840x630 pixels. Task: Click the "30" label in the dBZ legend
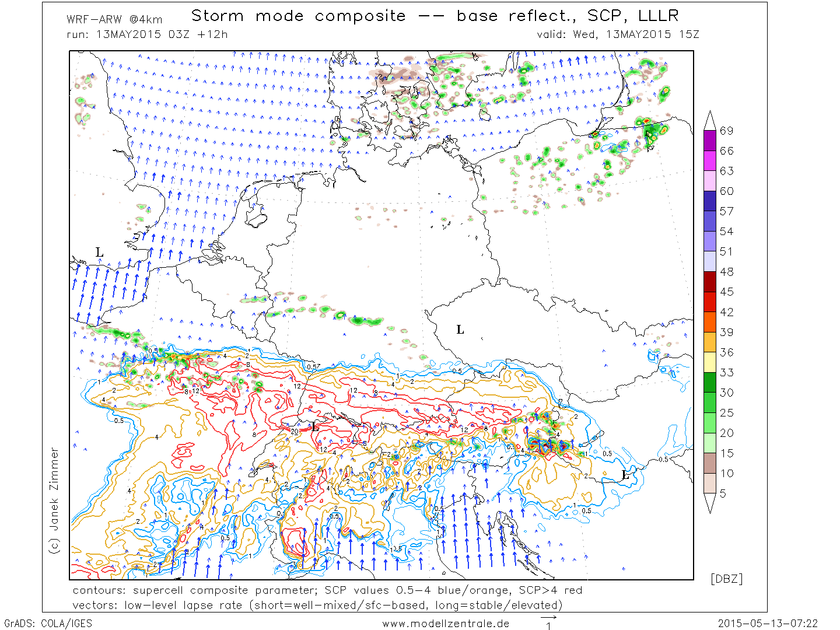[x=727, y=393]
